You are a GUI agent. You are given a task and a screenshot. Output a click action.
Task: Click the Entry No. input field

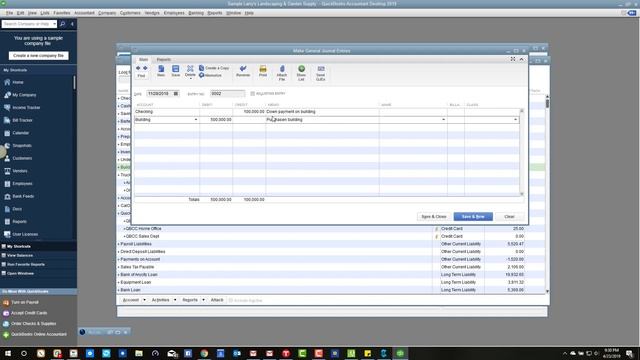coord(227,93)
